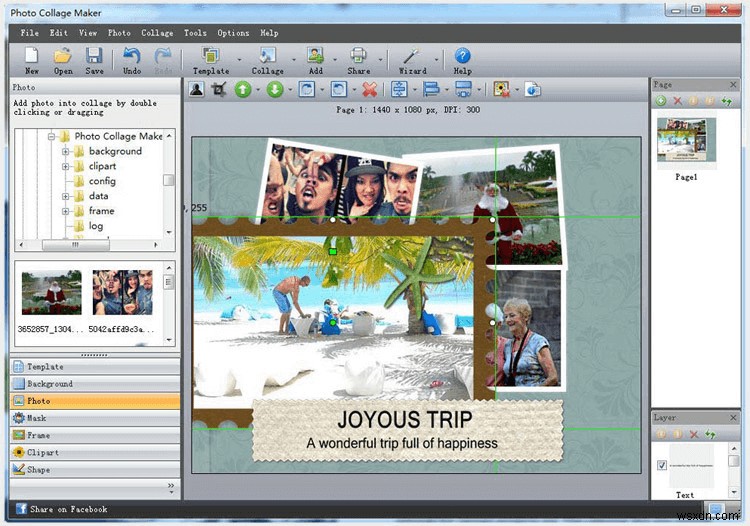Click the New collage toolbar icon

pos(31,56)
